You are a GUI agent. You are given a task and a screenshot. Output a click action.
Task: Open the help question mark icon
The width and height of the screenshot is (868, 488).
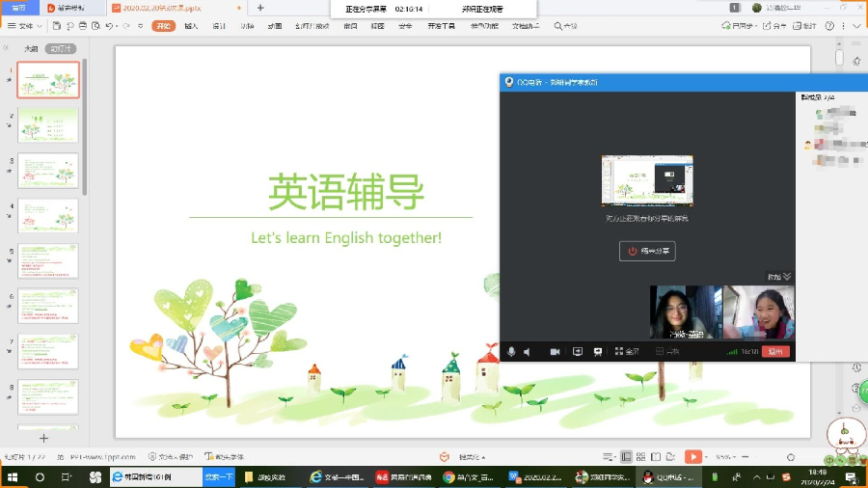[829, 26]
